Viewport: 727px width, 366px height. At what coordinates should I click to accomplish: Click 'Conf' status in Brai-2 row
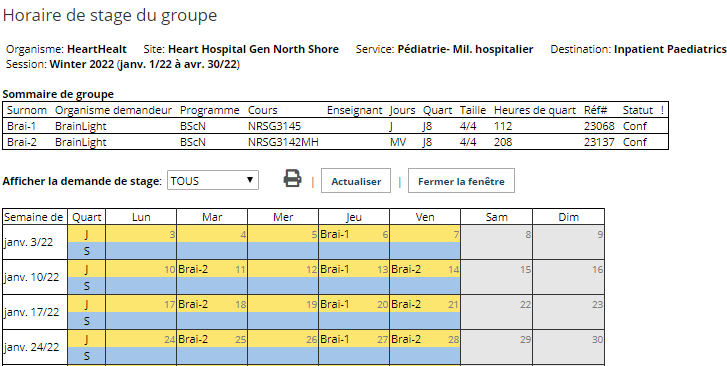click(x=635, y=142)
